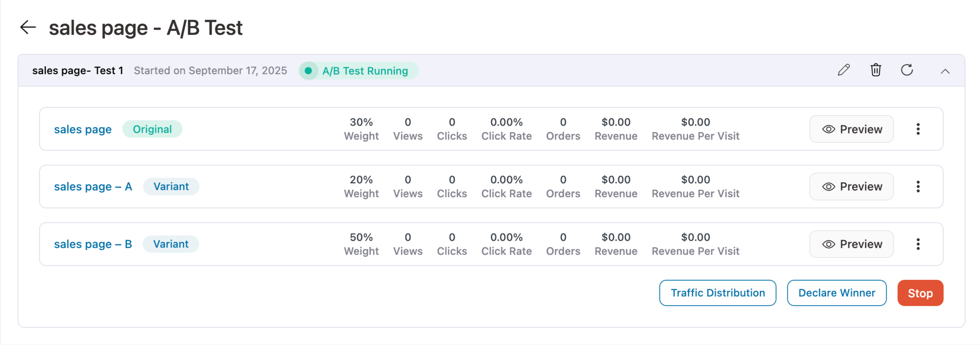This screenshot has height=345, width=980.
Task: Click the Original badge label
Action: 152,129
